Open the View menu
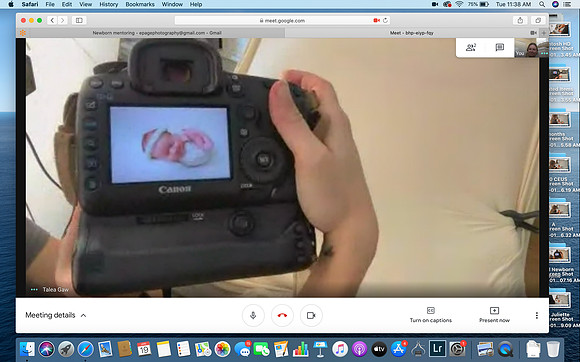Screen dimensions: 580x362 [85, 4]
